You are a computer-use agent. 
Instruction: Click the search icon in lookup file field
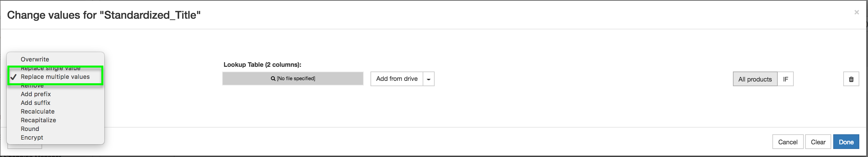coord(273,78)
